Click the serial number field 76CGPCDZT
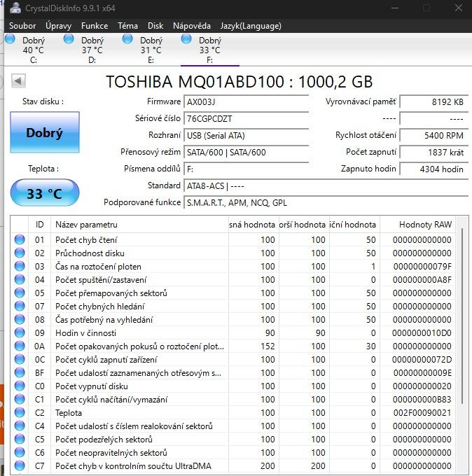Viewport: 472px width, 476px height. [247, 118]
